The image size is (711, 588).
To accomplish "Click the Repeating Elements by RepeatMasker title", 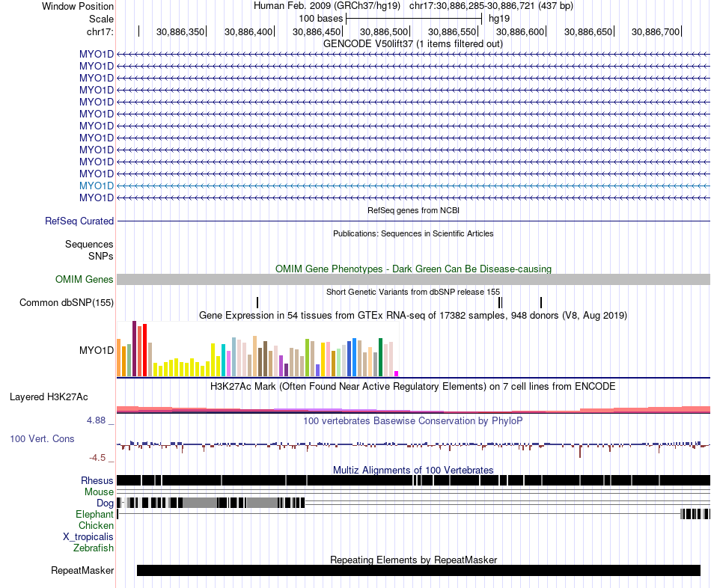I will click(413, 560).
